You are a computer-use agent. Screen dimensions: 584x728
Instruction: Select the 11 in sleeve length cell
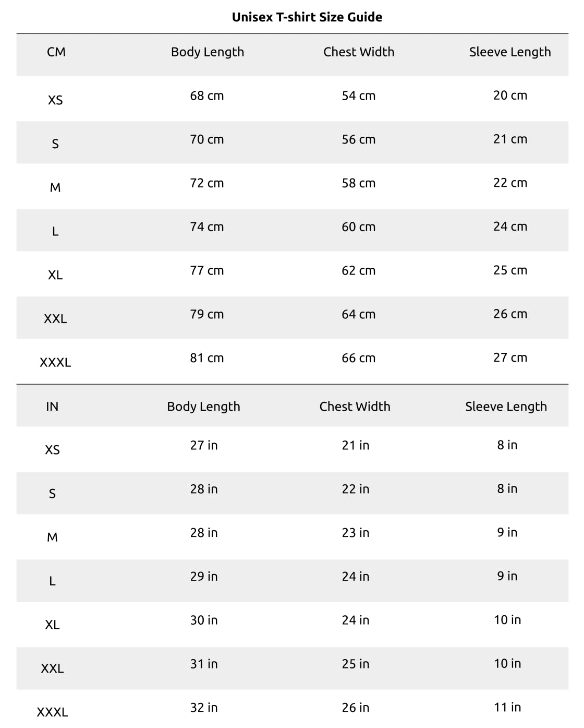pos(507,707)
